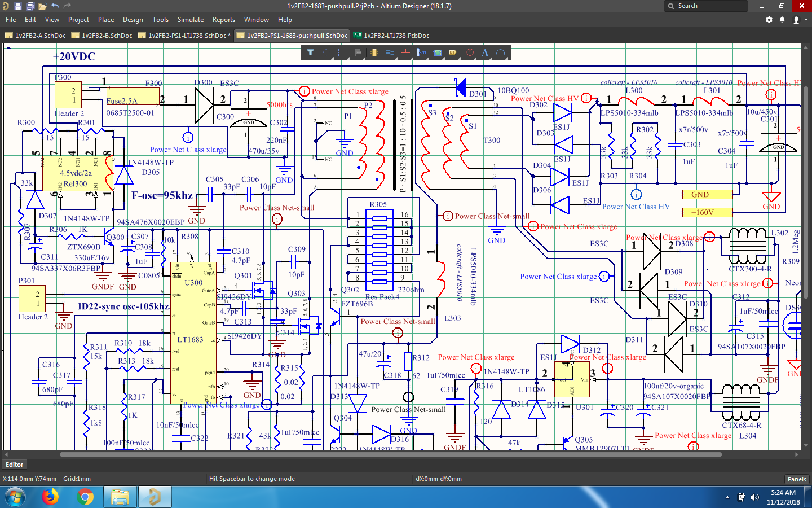Open the notifications bell icon
This screenshot has width=812, height=508.
point(782,20)
